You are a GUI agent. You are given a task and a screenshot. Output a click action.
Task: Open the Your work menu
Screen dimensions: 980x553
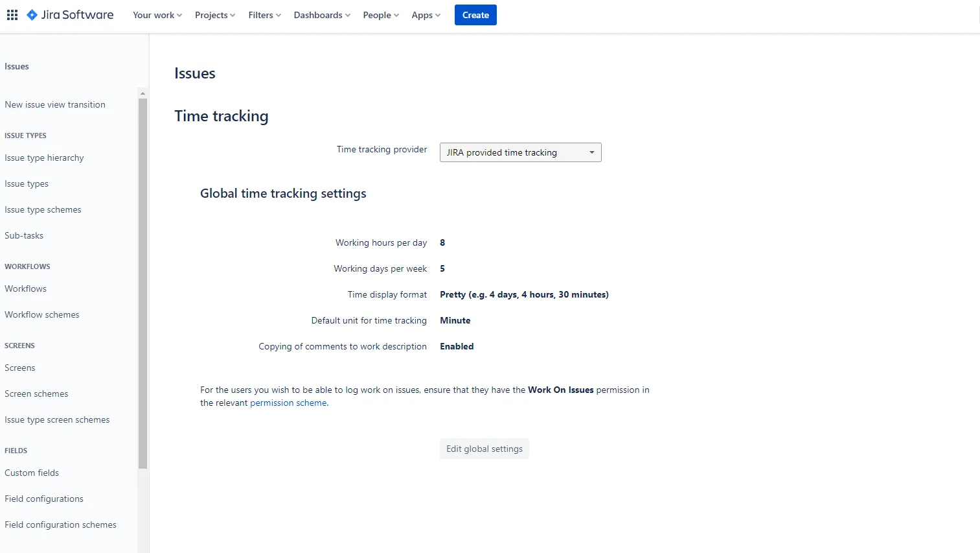pos(154,15)
